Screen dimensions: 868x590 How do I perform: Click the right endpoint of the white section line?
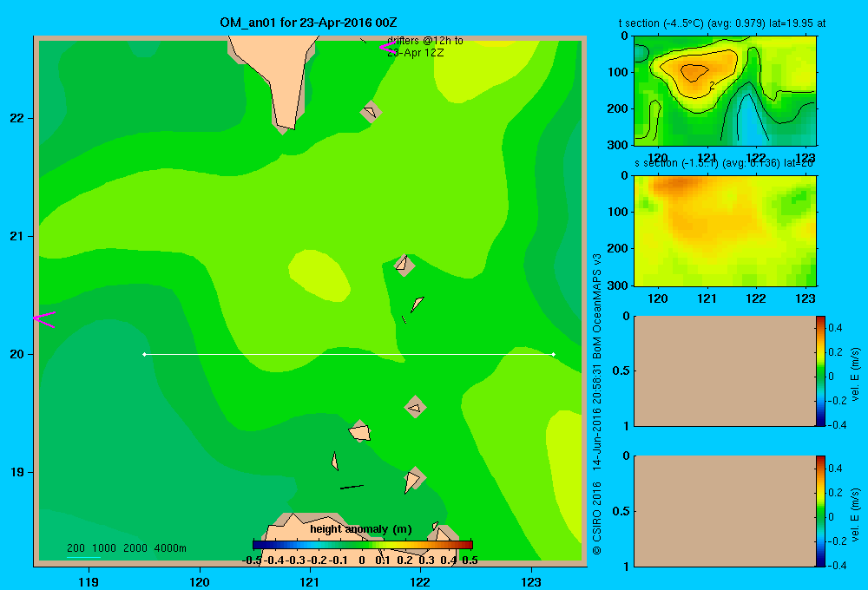click(554, 354)
